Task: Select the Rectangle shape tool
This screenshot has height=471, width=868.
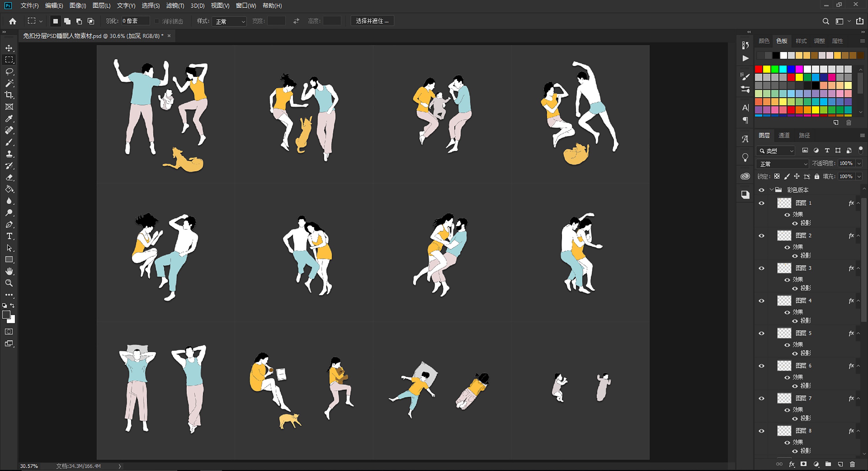Action: click(x=9, y=260)
